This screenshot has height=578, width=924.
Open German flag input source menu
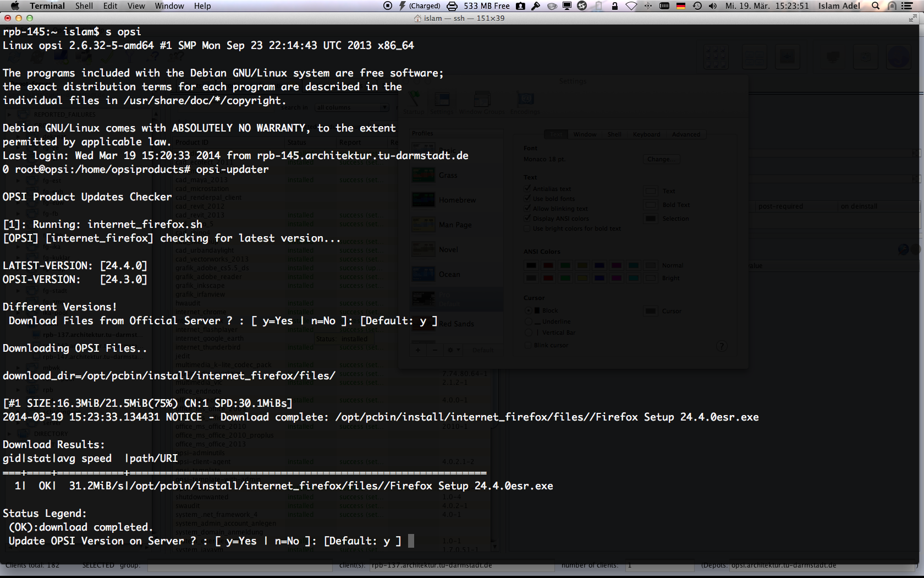(x=681, y=6)
